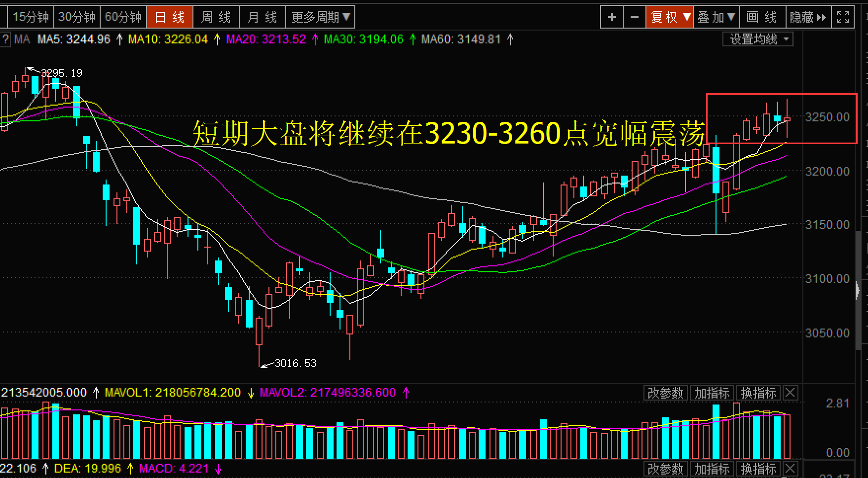Click 改参数 in the volume panel
The height and width of the screenshot is (478, 868).
point(666,393)
